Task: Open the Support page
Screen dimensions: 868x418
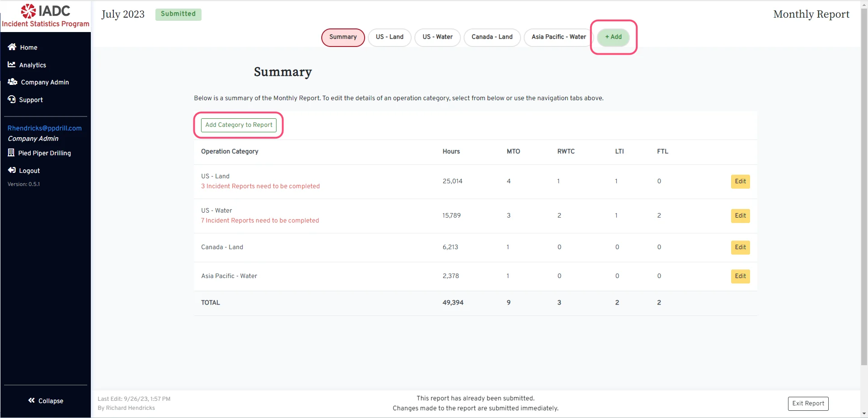Action: pos(31,100)
